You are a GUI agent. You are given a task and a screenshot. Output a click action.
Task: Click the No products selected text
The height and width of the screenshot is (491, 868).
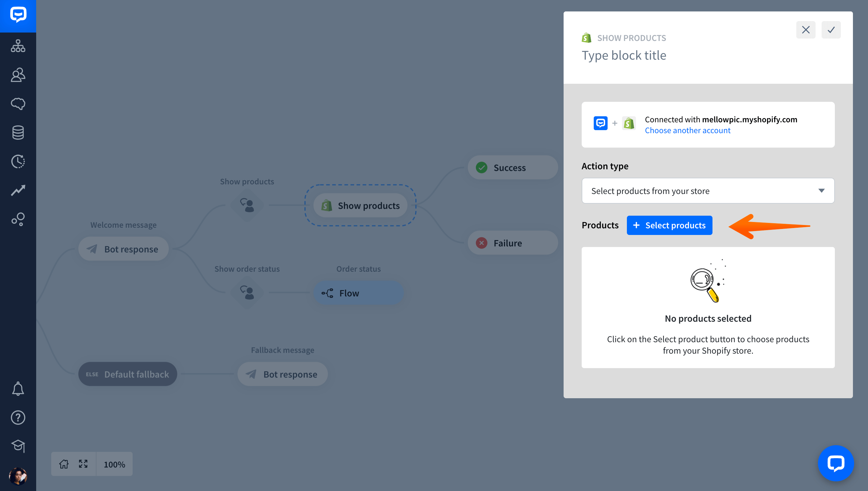(708, 318)
